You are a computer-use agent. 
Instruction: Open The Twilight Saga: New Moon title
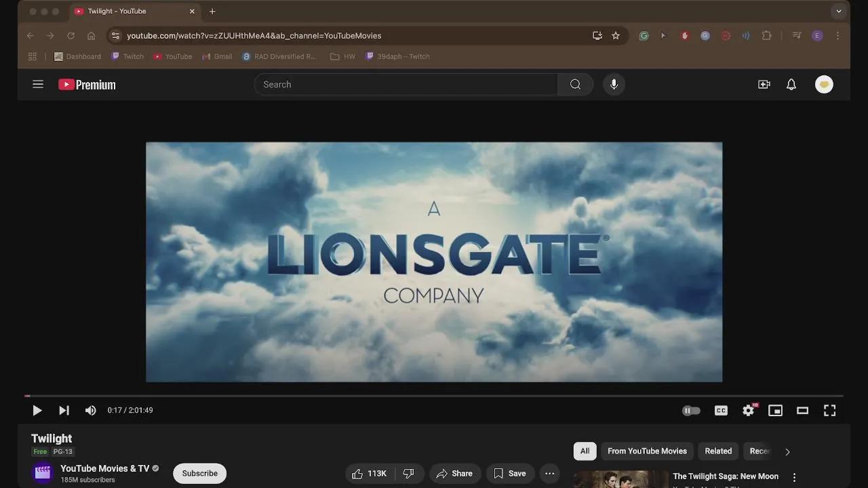click(x=726, y=476)
